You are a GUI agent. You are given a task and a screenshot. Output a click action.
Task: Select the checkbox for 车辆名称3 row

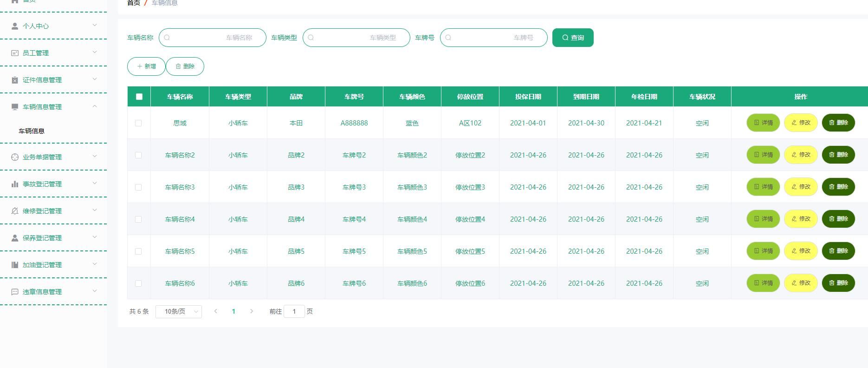point(138,187)
